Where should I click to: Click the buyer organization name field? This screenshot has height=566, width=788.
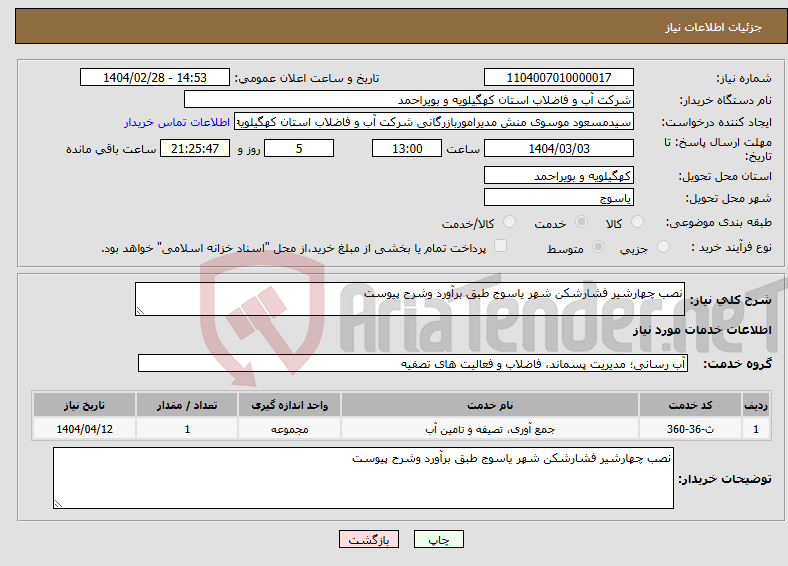(x=409, y=100)
